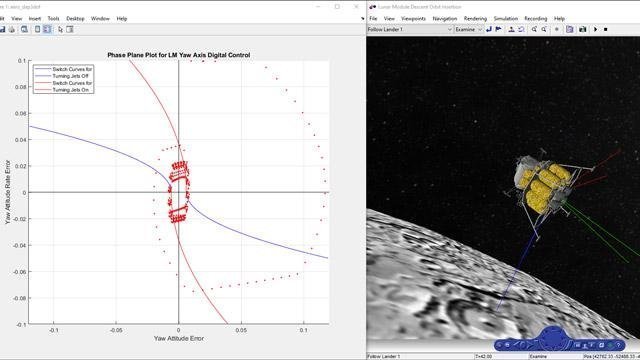Click the green diamond icon on the navigation panel

[x=610, y=345]
